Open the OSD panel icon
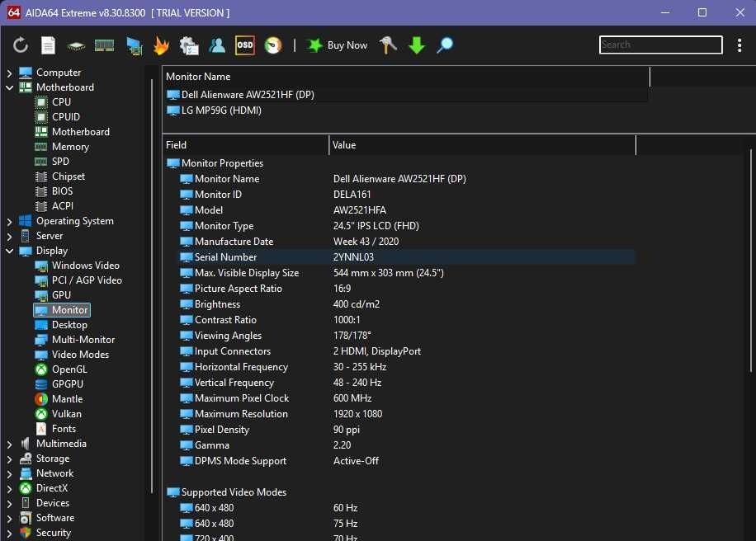Viewport: 756px width, 541px height. (x=245, y=45)
